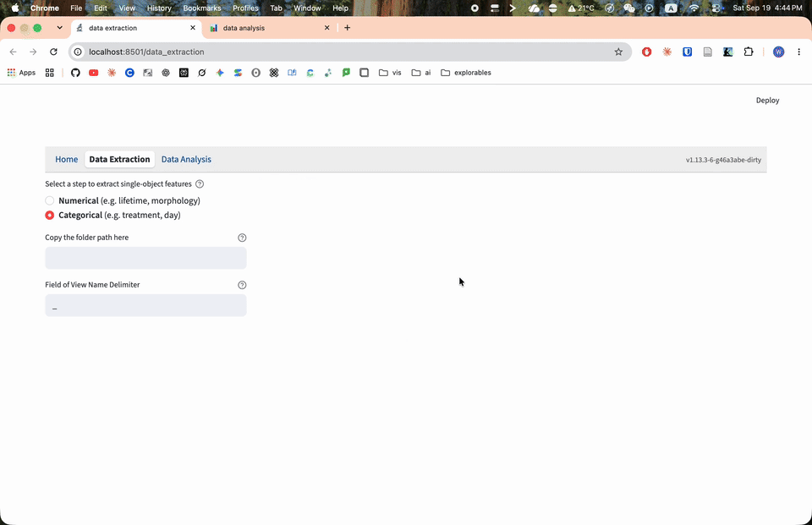This screenshot has height=525, width=812.
Task: Open the Chrome profile avatar
Action: (778, 52)
